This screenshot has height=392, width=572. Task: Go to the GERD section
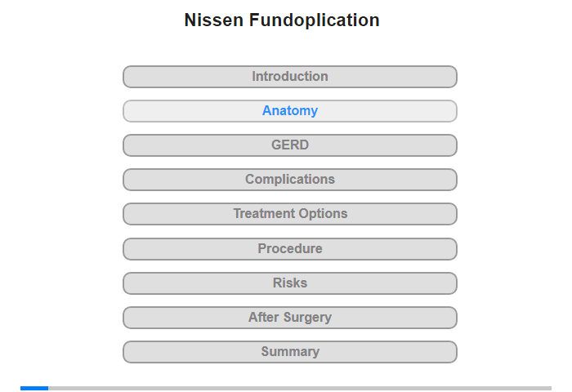coord(290,145)
